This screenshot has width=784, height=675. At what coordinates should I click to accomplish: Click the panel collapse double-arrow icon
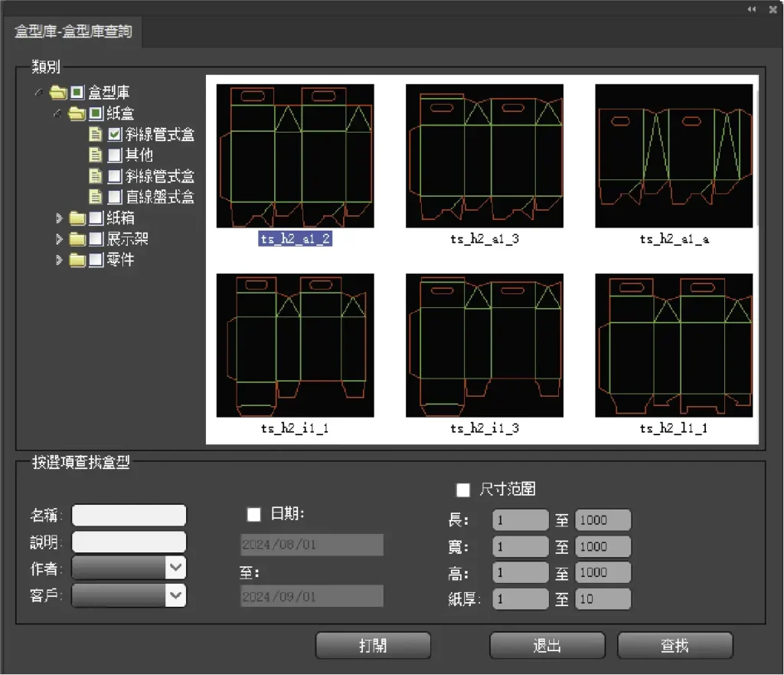[752, 8]
